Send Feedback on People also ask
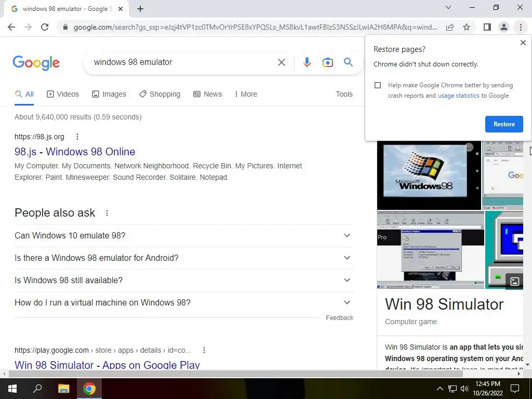 pos(340,318)
